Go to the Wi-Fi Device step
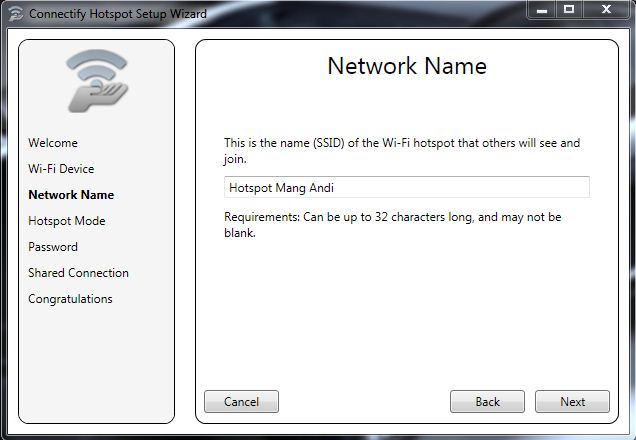636x440 pixels. click(61, 169)
